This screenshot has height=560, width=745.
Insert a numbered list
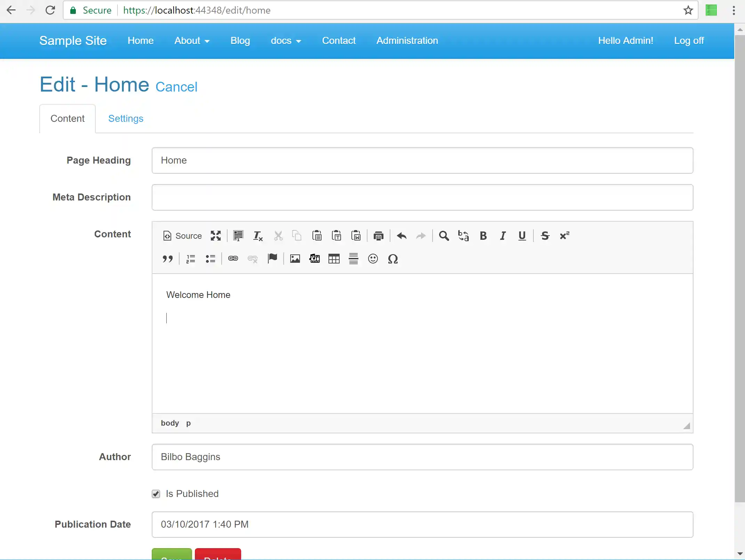coord(190,259)
